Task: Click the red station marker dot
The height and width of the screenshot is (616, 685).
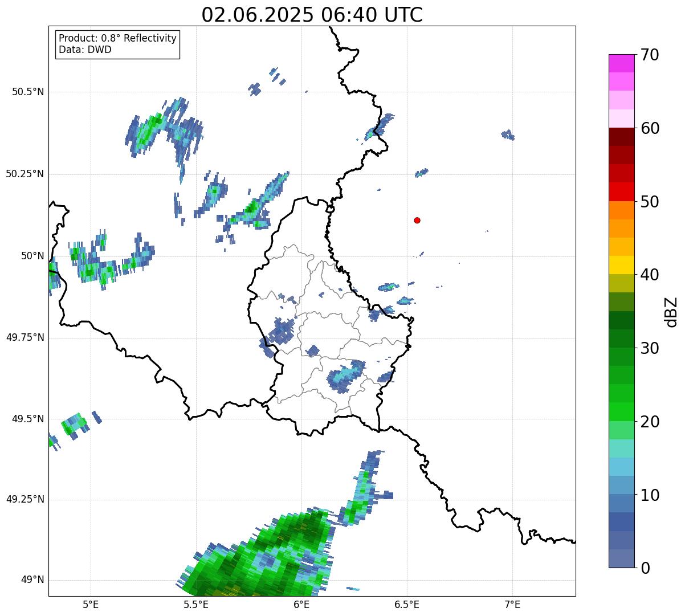Action: tap(417, 220)
